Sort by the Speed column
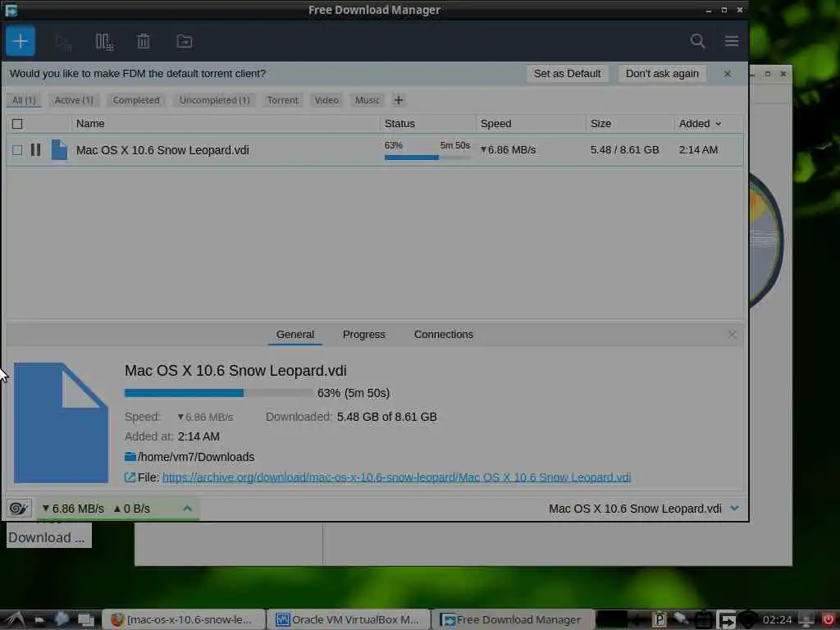840x630 pixels. [x=530, y=124]
